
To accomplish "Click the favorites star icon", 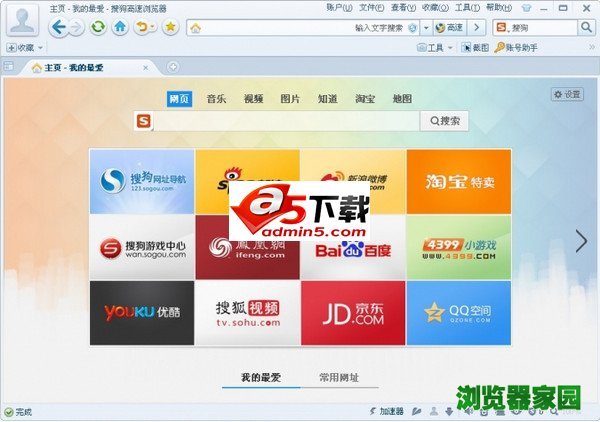I will click(170, 27).
